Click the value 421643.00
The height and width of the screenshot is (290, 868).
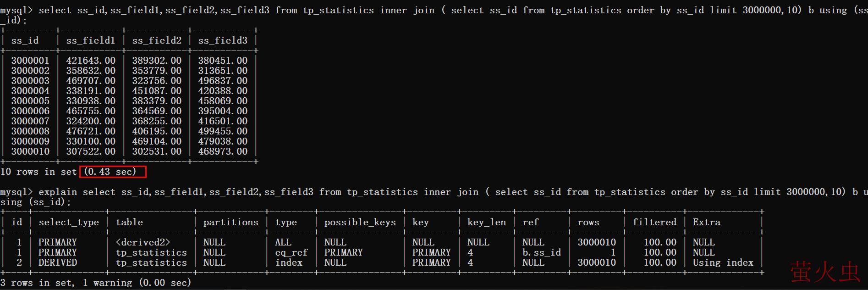(91, 61)
